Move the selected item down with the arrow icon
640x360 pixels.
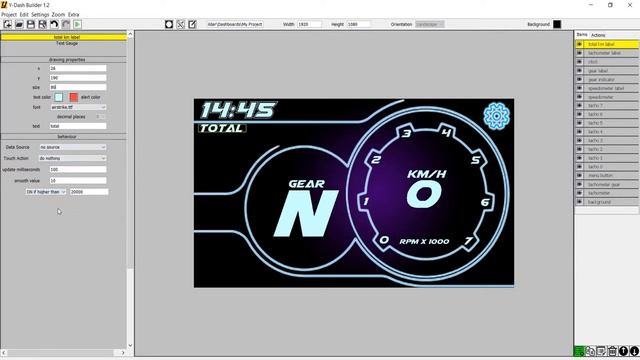click(634, 351)
